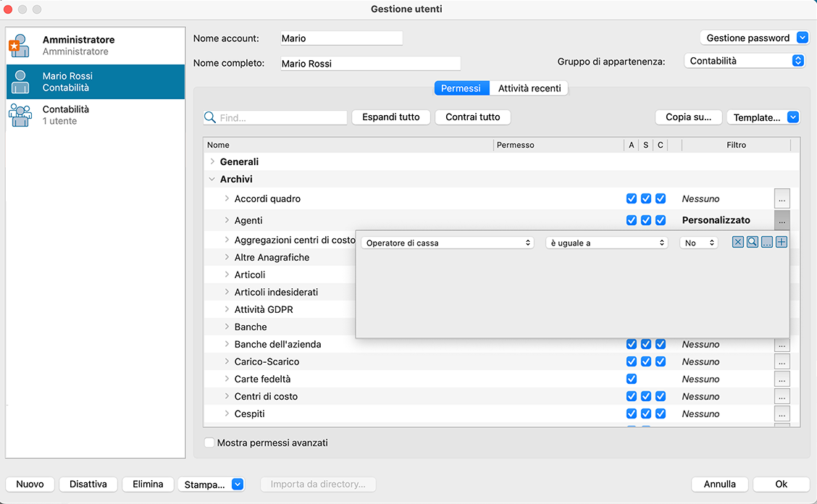Enable Mostra permessi avanzati checkbox
Viewport: 817px width, 504px height.
(x=209, y=442)
